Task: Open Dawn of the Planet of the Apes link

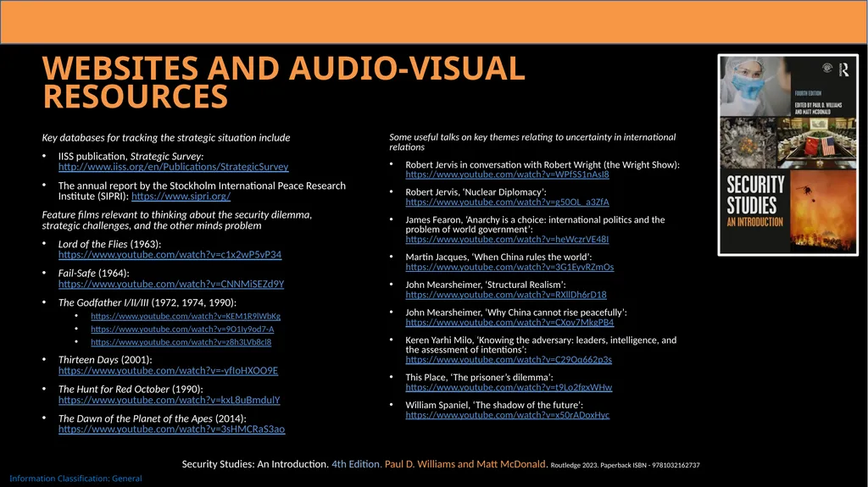Action: (x=171, y=429)
